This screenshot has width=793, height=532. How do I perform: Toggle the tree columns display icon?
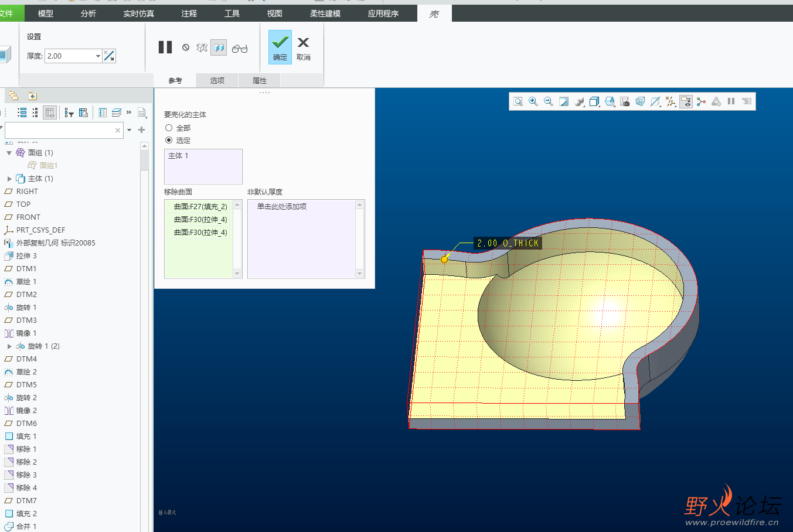(50, 112)
